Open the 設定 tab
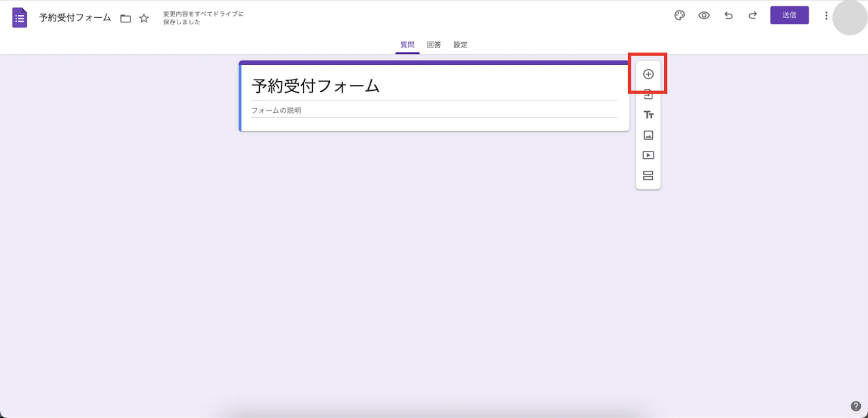The height and width of the screenshot is (418, 868). pos(460,44)
